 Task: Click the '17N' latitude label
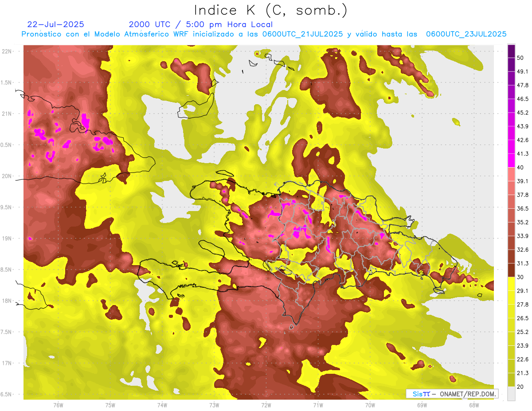(8, 363)
